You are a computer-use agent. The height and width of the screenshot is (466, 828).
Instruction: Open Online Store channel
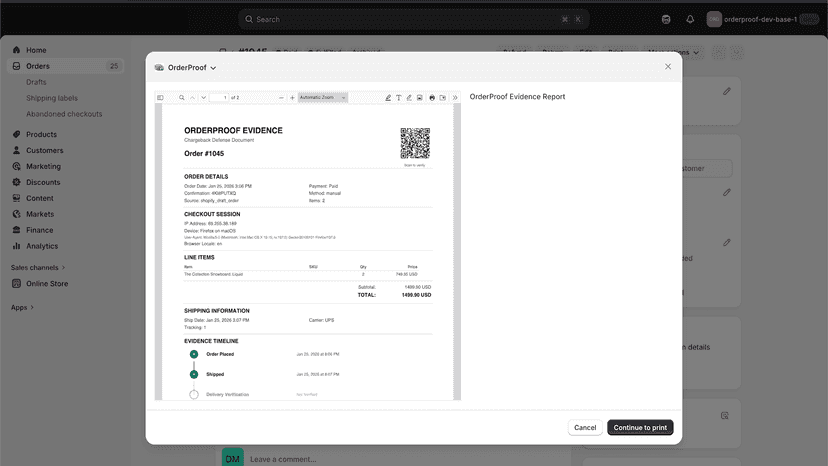[x=47, y=283]
